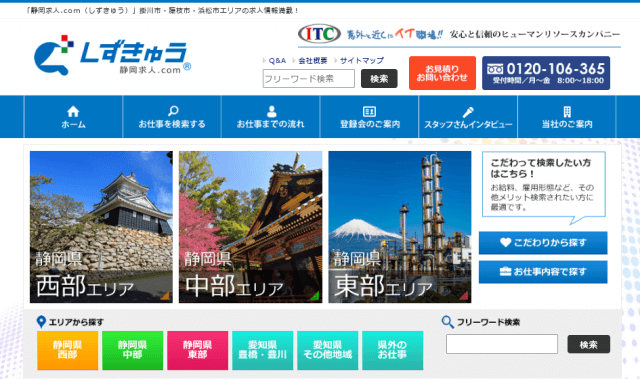
Task: Click the microphone icon for staff interviews
Action: coord(468,112)
